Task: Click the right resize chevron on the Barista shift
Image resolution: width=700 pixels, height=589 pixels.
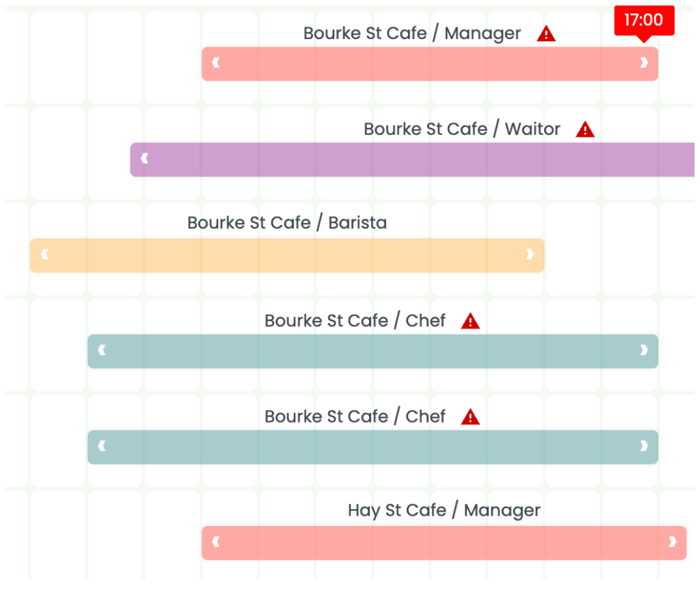Action: pyautogui.click(x=530, y=254)
